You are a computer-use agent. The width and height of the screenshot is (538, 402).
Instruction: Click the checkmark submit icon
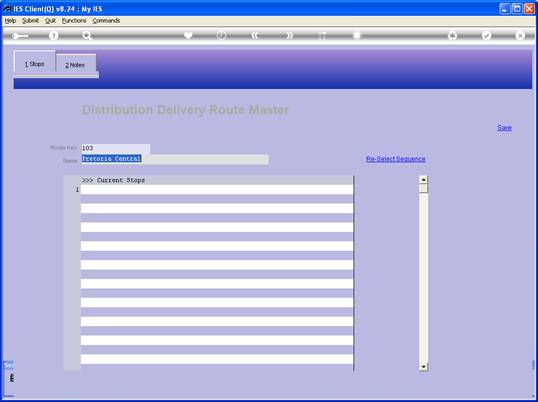click(487, 35)
